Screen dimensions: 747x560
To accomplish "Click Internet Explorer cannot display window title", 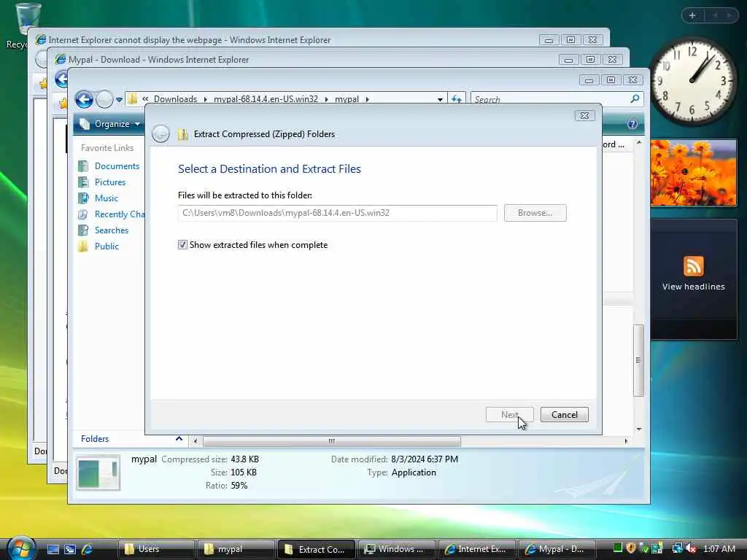I will pos(190,40).
